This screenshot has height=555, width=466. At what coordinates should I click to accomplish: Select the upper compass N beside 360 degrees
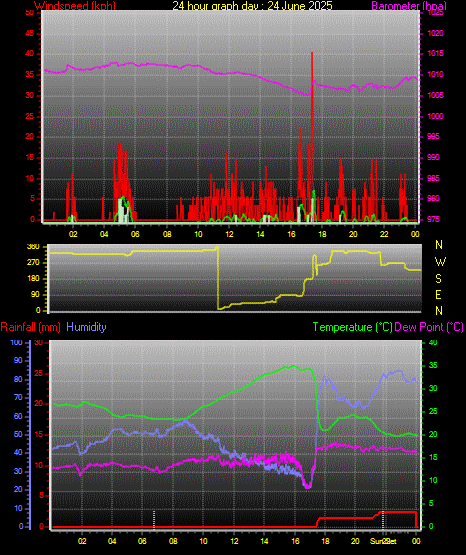click(439, 245)
